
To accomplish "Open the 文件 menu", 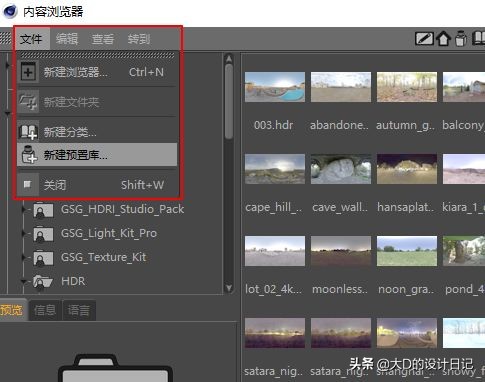I will click(32, 39).
